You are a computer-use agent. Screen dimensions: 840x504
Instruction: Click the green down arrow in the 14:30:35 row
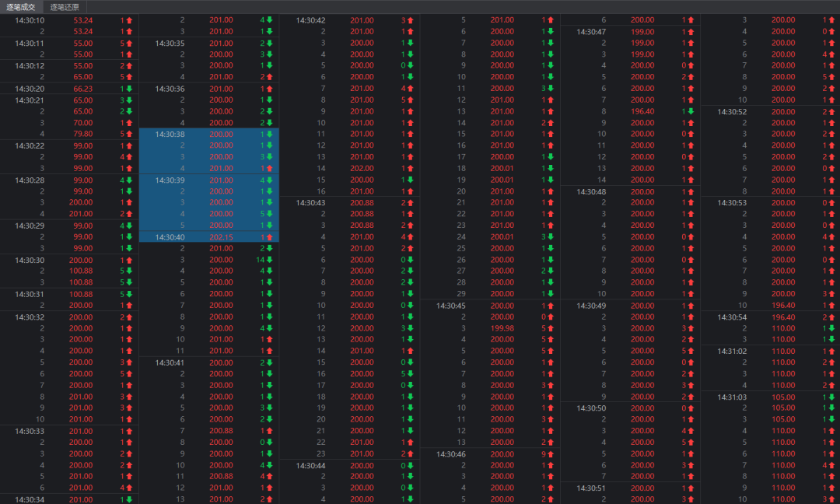click(269, 44)
